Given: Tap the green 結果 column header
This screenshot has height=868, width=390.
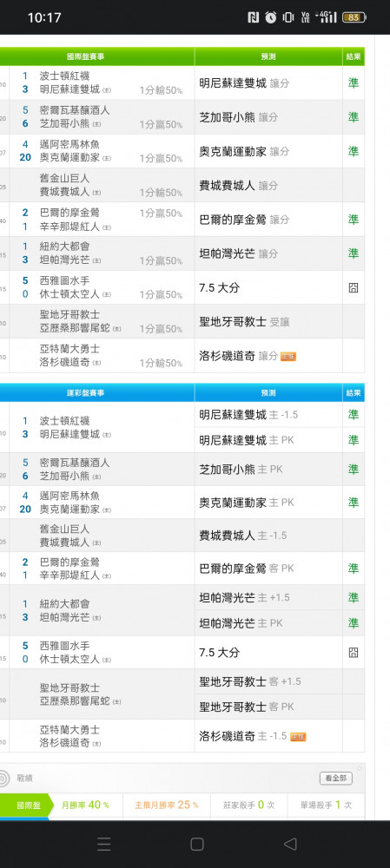Looking at the screenshot, I should coord(354,56).
